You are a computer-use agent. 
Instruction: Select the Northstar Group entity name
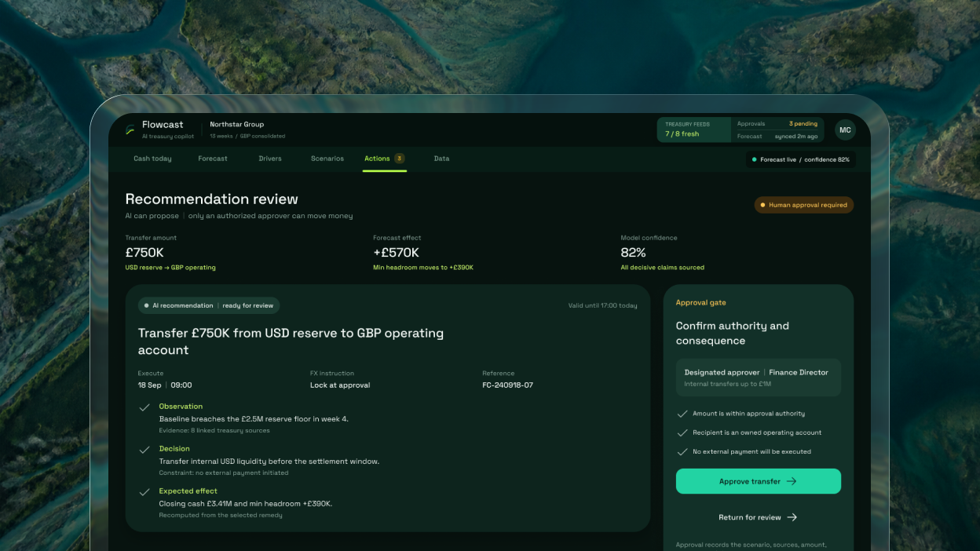[x=237, y=124]
